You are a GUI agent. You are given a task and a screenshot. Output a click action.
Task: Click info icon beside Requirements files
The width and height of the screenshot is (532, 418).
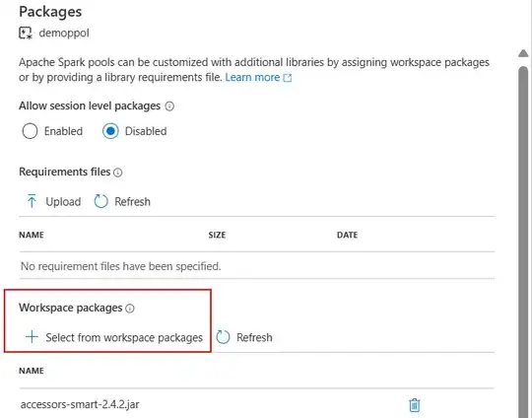tap(118, 173)
